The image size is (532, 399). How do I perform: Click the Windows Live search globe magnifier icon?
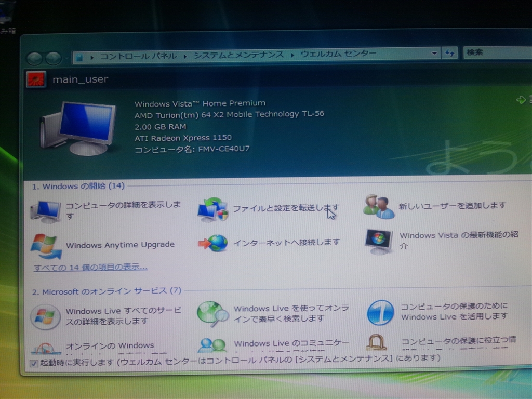[212, 314]
